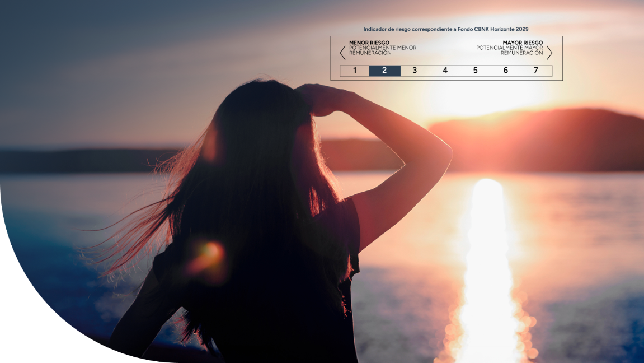Pick risk level 7, the highest risk
644x363 pixels.
pos(535,71)
